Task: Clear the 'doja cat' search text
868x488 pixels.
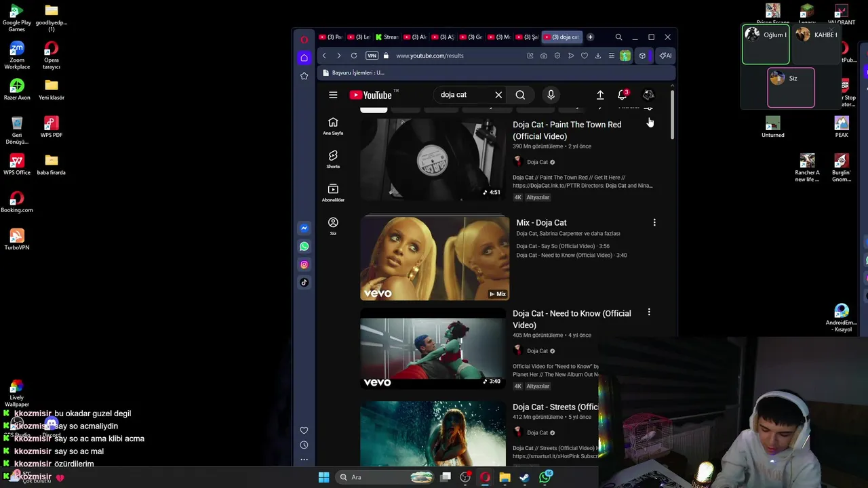Action: click(498, 95)
